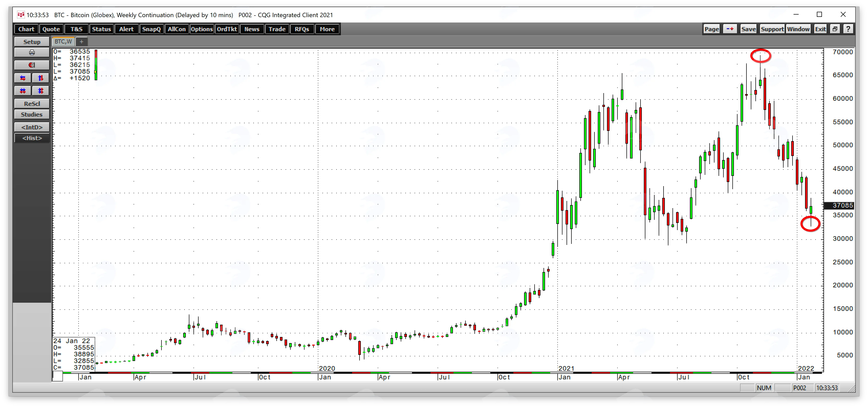Open the Options toolbar item

201,29
